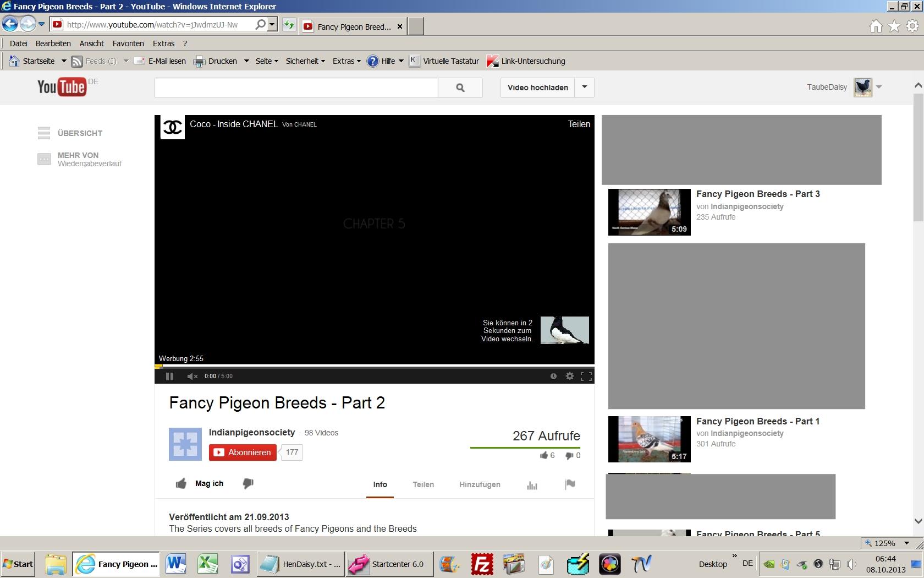Click the Hilfe question mark icon
Viewport: 924px width, 578px height.
point(373,61)
